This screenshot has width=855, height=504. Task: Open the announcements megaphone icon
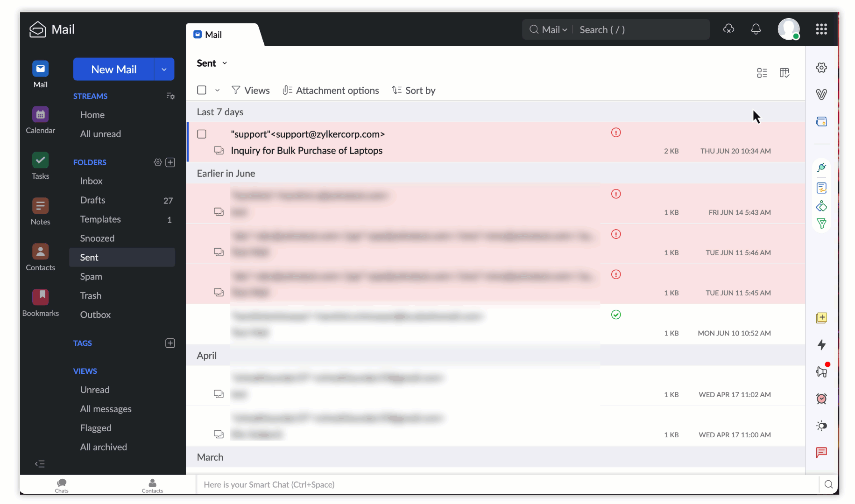[821, 371]
